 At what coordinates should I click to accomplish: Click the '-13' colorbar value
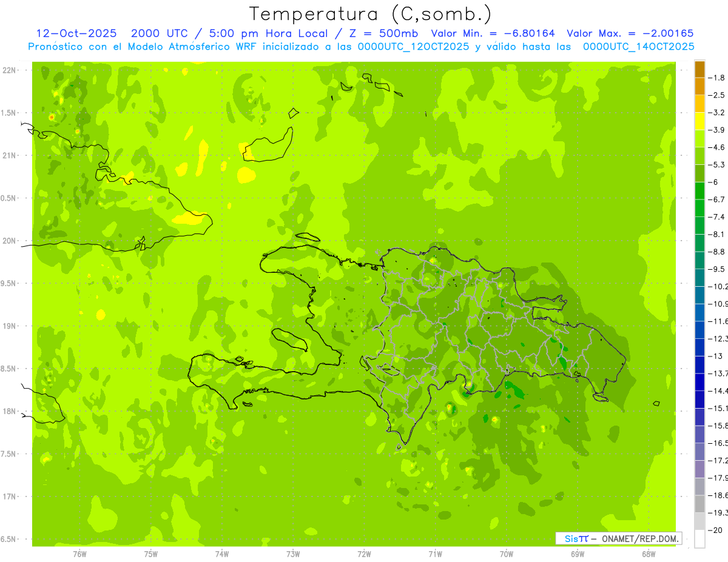(x=716, y=356)
